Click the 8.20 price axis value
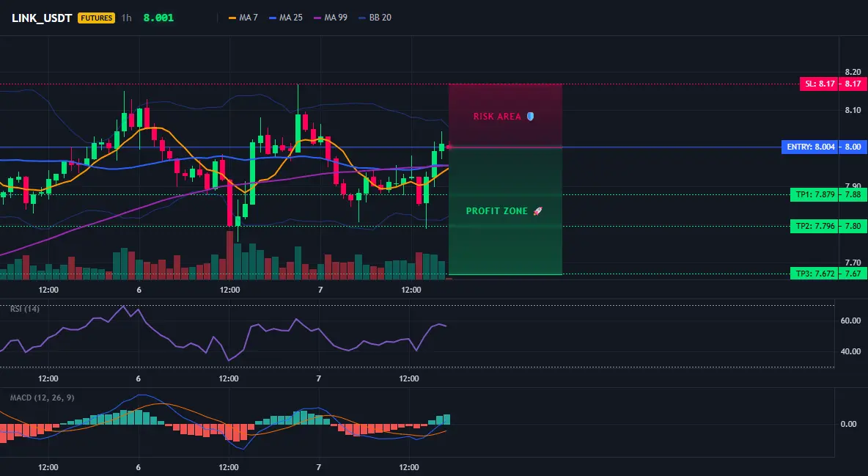 coord(853,72)
